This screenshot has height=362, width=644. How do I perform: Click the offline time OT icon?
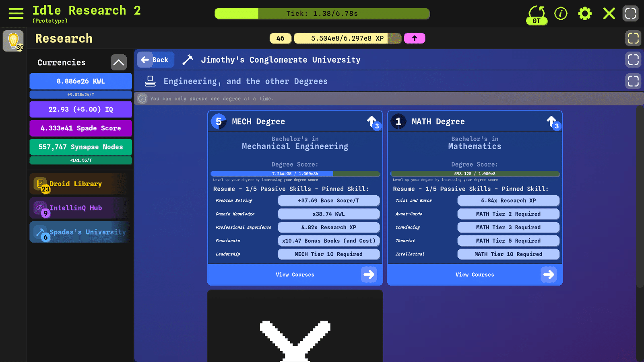[537, 15]
